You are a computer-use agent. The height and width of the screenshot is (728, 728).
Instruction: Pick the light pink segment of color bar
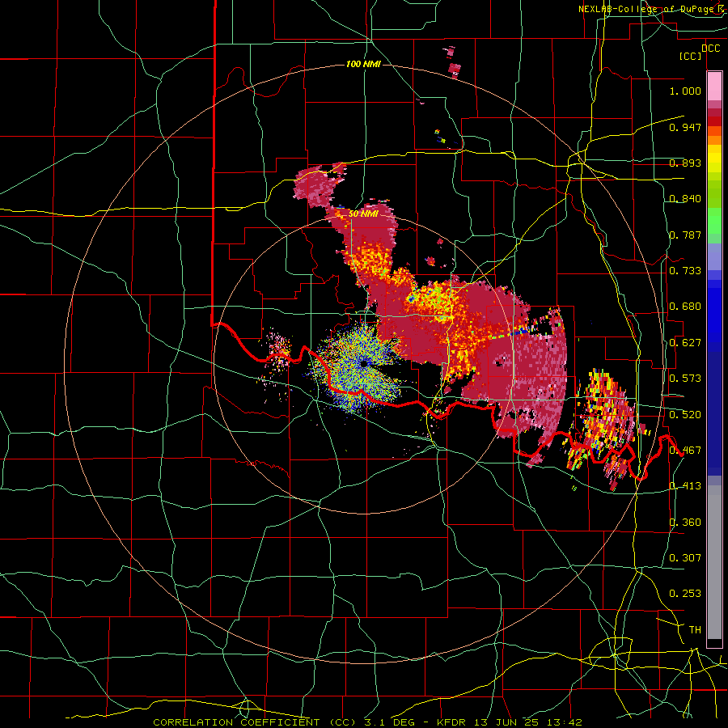point(714,86)
